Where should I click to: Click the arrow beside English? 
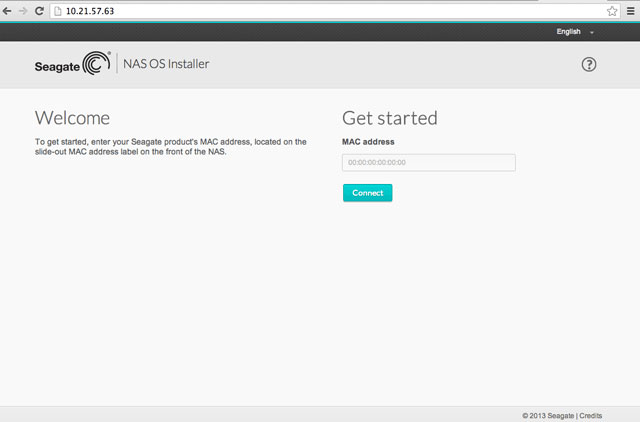[x=591, y=32]
